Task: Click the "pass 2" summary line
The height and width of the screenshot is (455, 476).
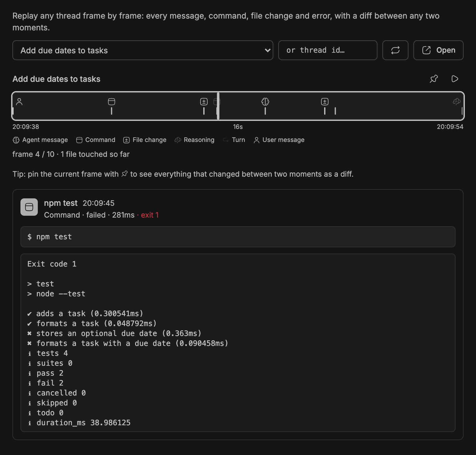Action: coord(46,373)
